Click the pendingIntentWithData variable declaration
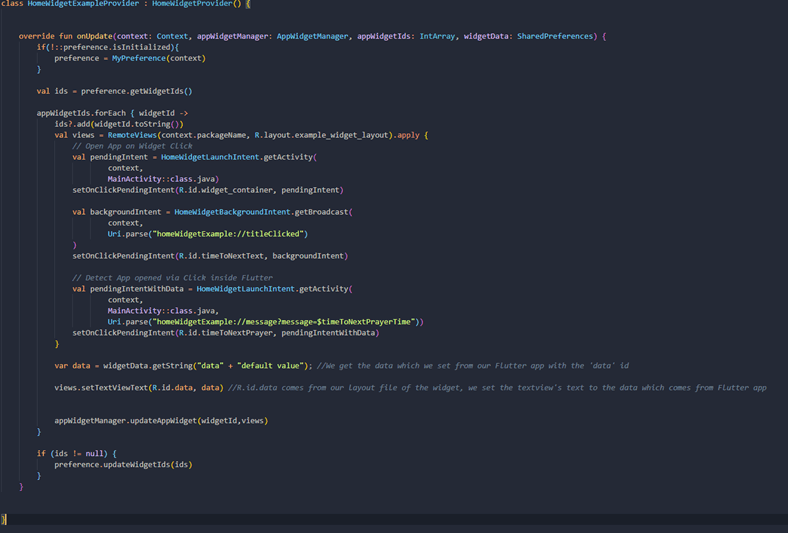This screenshot has height=533, width=788. [x=139, y=289]
